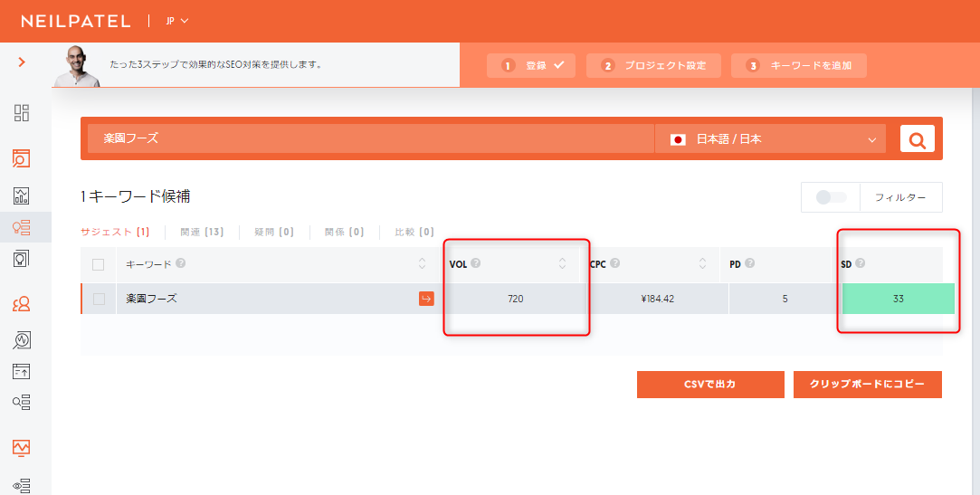Select the keyword ideas lightbulb-list sidebar icon
The width and height of the screenshot is (980, 495).
21,227
